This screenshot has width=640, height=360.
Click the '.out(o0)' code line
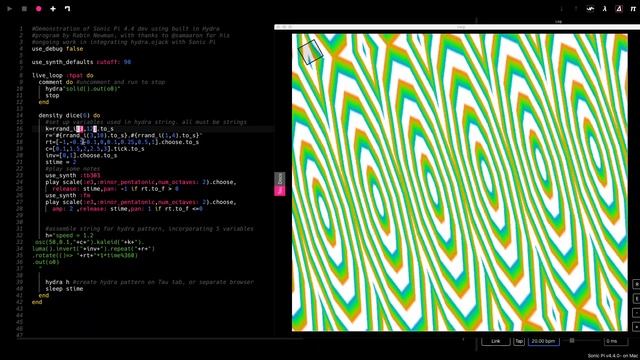click(x=46, y=262)
